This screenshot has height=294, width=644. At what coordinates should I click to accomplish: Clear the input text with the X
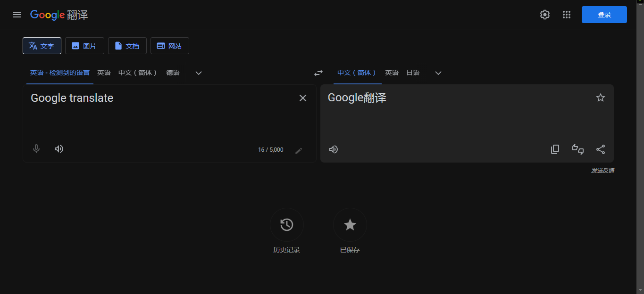(303, 98)
